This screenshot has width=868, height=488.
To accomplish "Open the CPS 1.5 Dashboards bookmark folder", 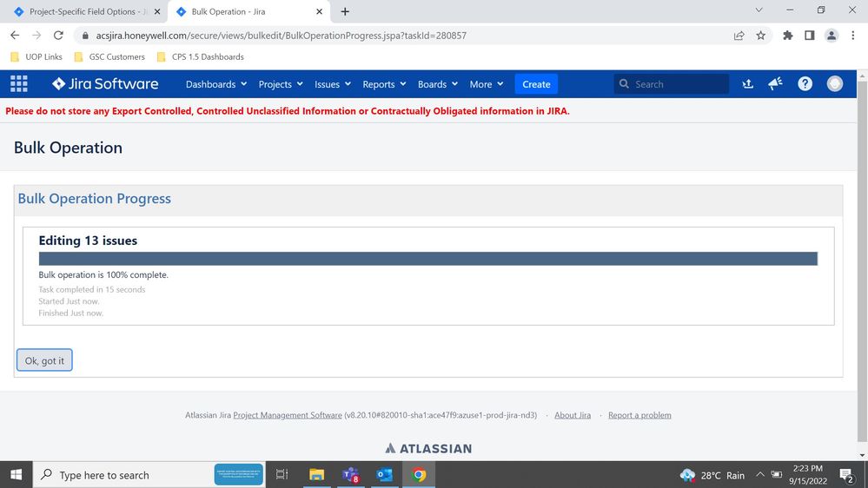I will click(201, 56).
